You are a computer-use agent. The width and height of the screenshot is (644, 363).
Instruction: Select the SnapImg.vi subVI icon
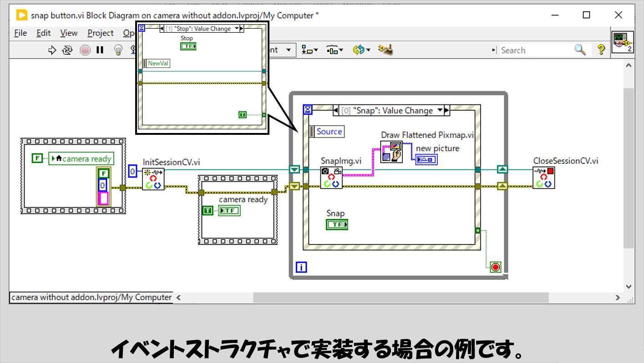(331, 178)
